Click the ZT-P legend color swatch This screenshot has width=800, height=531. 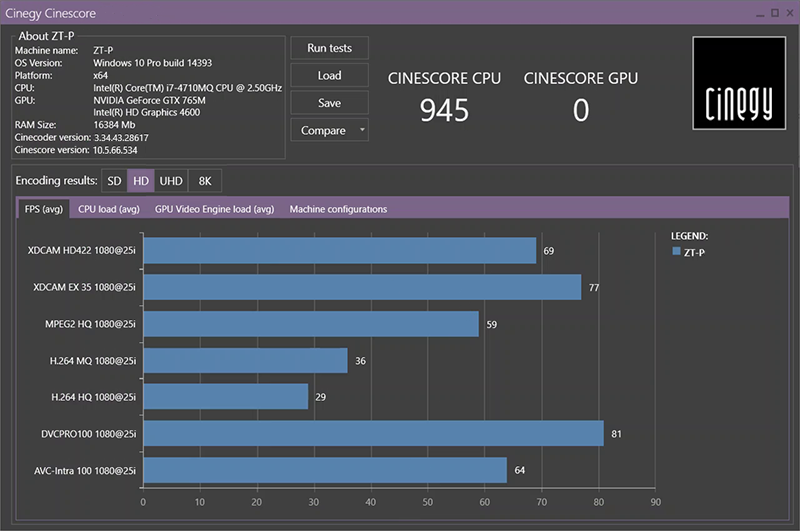677,251
